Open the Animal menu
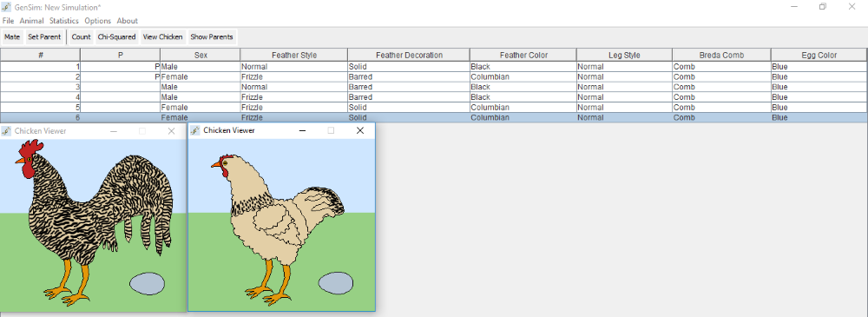The width and height of the screenshot is (868, 317). click(31, 21)
